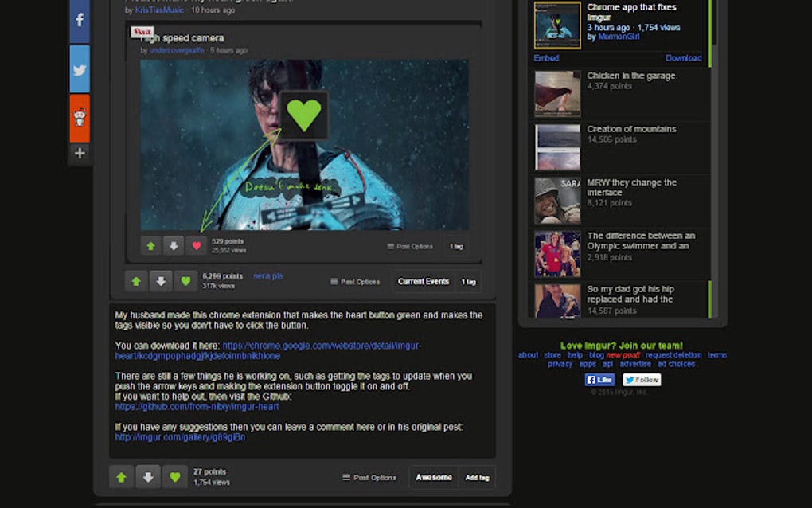Toggle the red heart favorite on High speed camera
This screenshot has width=812, height=508.
coord(196,245)
